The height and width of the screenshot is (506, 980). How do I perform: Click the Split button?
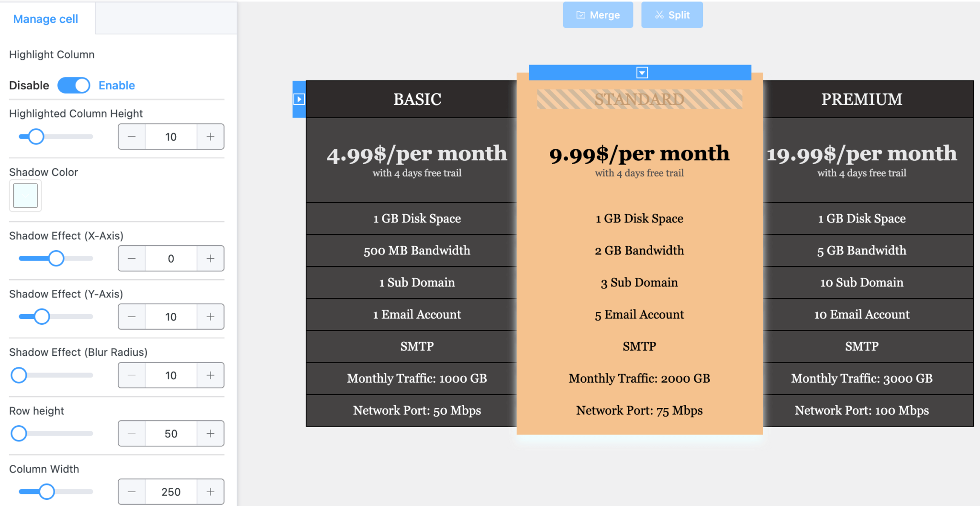(x=672, y=15)
